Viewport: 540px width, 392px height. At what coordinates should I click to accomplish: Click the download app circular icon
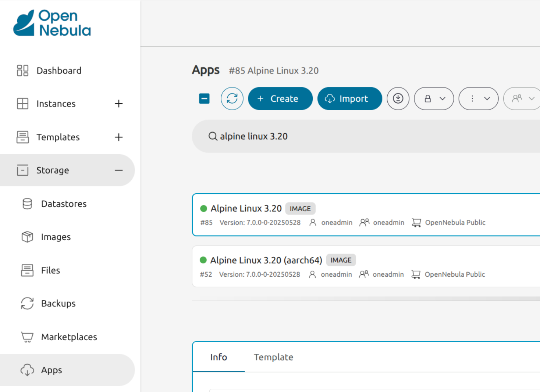(398, 98)
